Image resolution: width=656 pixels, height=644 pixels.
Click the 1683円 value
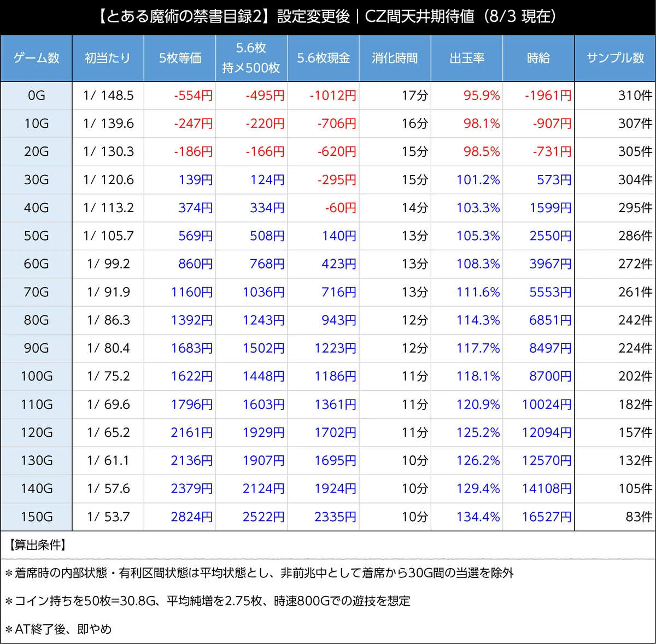pos(192,348)
